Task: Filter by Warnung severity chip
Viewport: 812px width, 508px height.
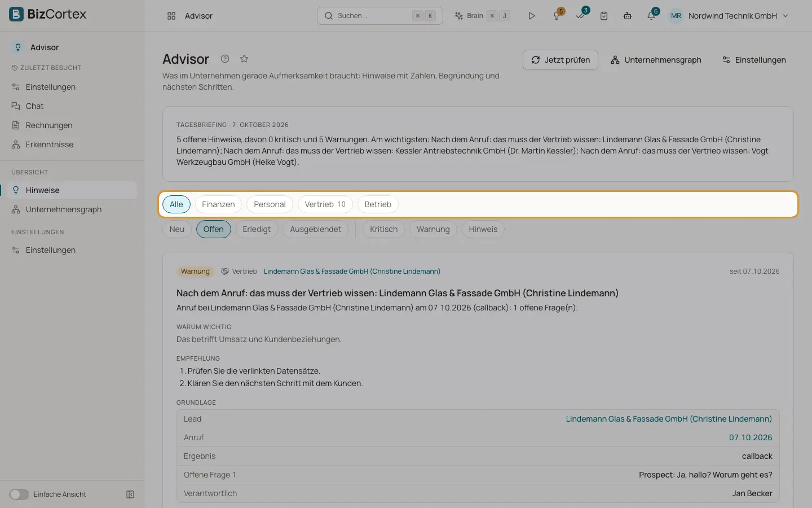Action: click(433, 229)
